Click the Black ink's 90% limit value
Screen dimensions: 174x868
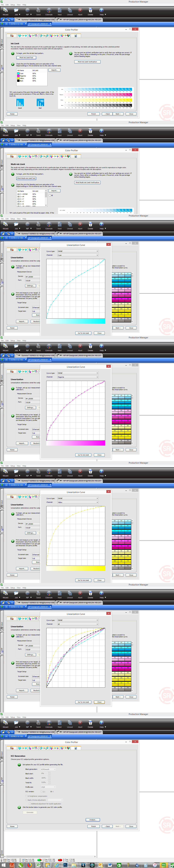(x=34, y=81)
